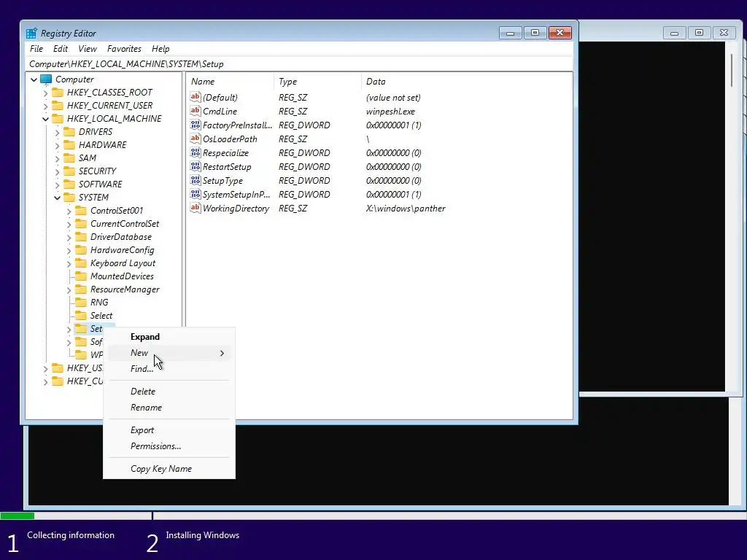
Task: Choose Find... in the context menu
Action: [x=169, y=369]
